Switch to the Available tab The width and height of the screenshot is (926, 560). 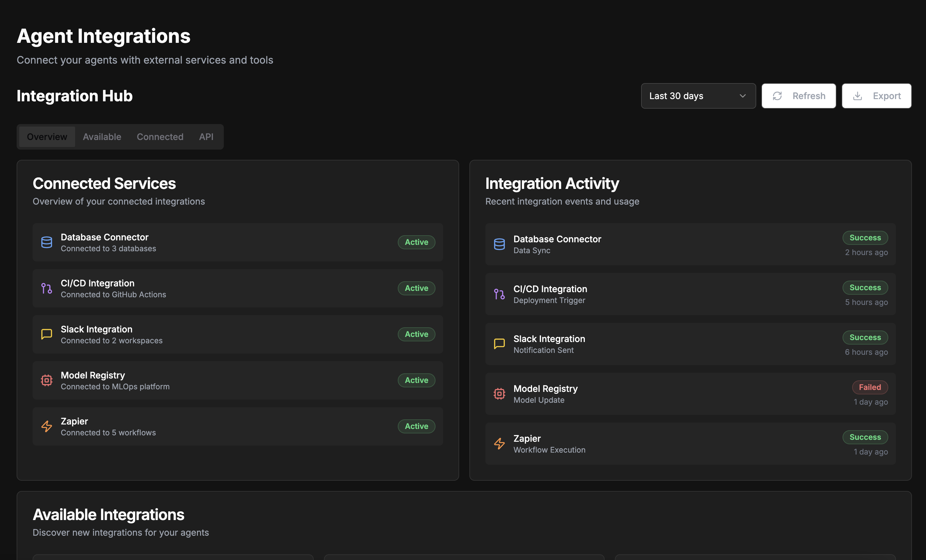[102, 137]
